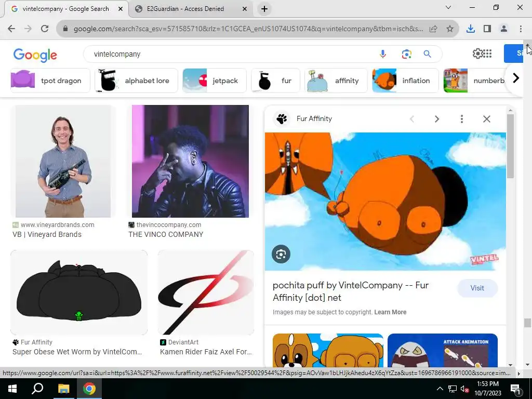Go back with the browser back arrow
Screen dimensions: 532x399
[11, 29]
